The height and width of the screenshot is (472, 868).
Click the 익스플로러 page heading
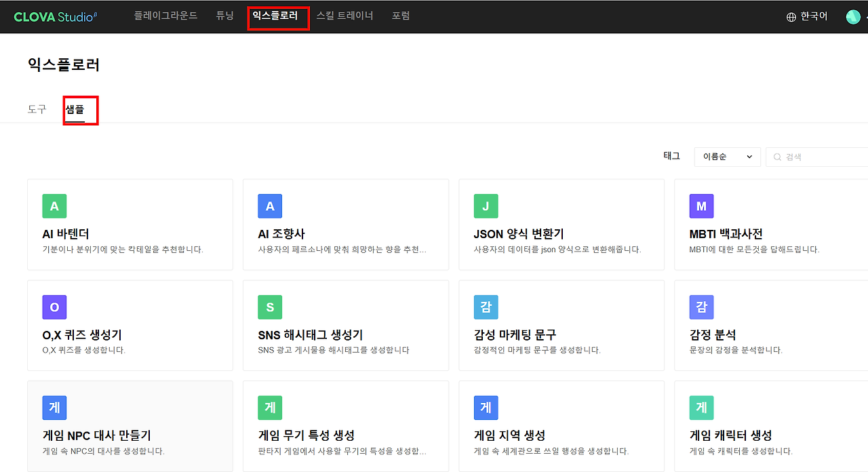pos(64,65)
